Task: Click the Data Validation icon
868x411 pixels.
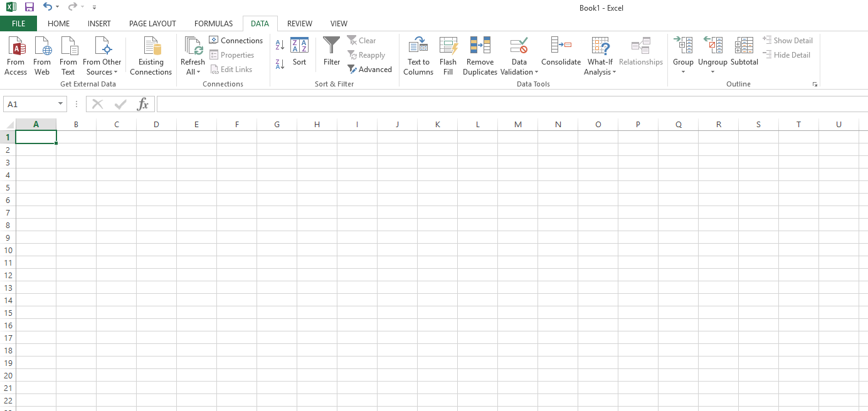Action: tap(519, 46)
